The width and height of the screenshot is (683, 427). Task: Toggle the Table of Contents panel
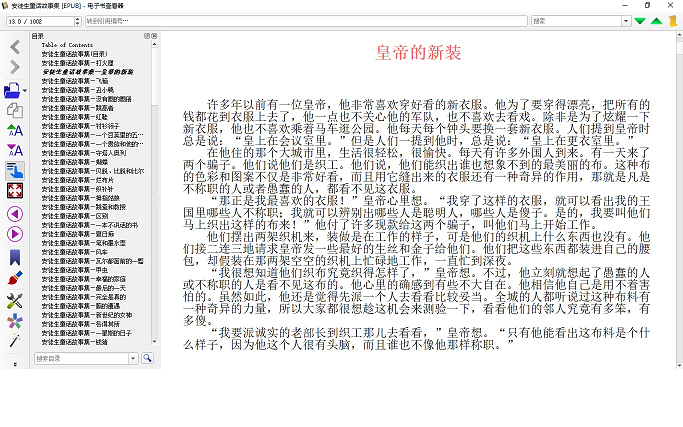tap(14, 171)
